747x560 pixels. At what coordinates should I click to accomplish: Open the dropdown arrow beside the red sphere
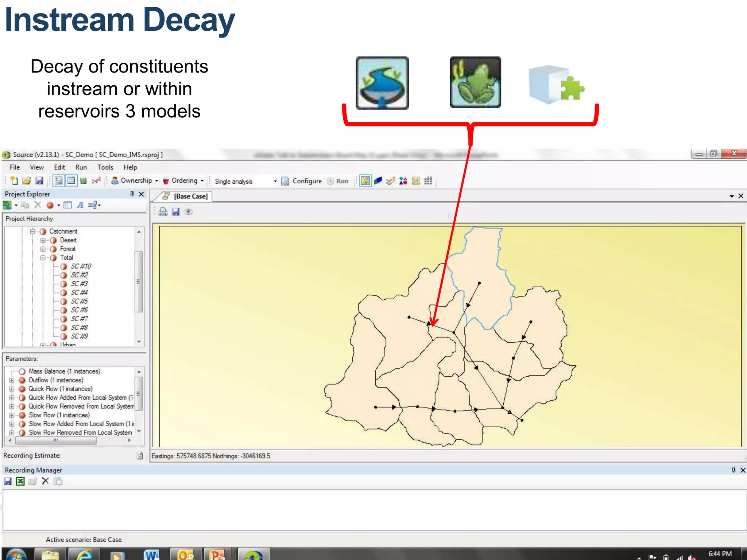(58, 206)
